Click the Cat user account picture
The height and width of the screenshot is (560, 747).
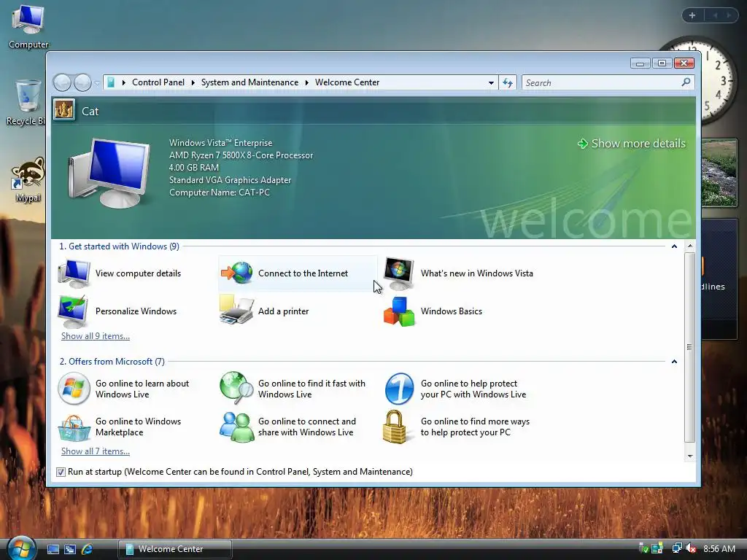click(x=64, y=111)
